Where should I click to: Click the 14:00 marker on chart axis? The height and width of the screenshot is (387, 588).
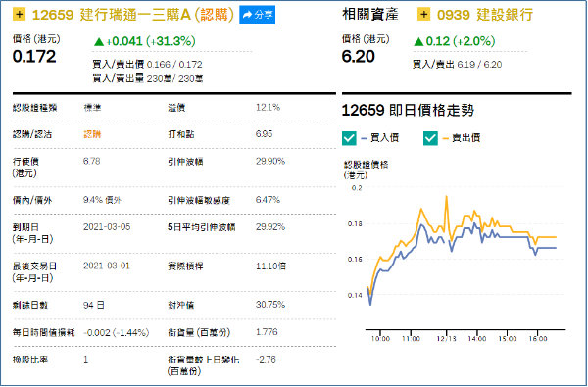pos(476,338)
